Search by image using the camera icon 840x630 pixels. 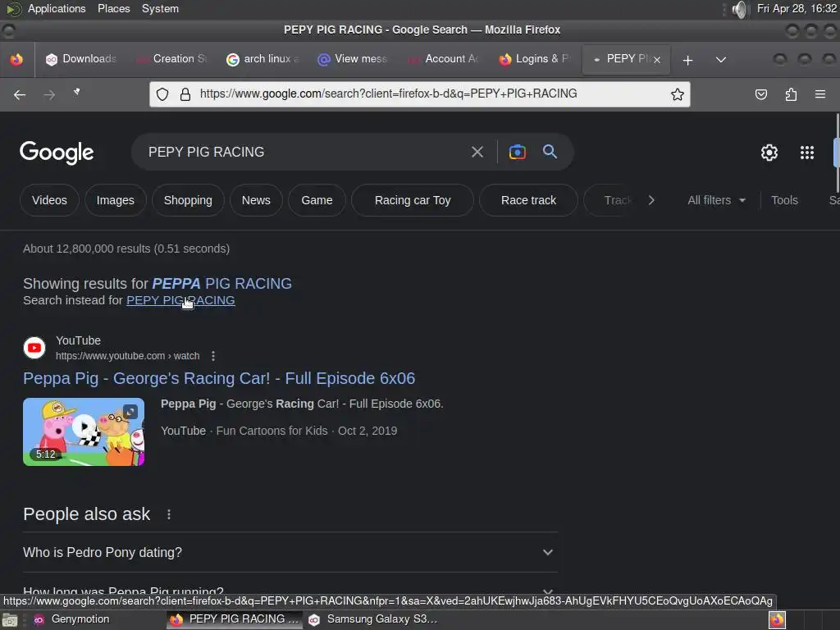pyautogui.click(x=517, y=152)
